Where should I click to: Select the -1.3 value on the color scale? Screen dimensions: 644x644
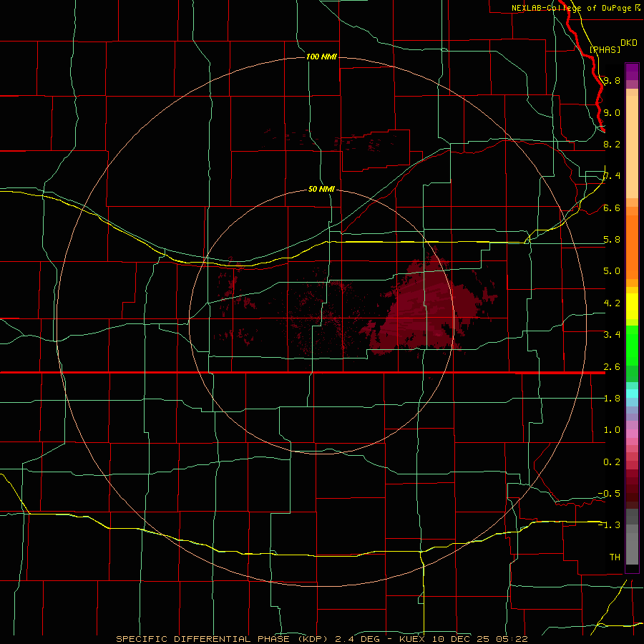pos(609,525)
